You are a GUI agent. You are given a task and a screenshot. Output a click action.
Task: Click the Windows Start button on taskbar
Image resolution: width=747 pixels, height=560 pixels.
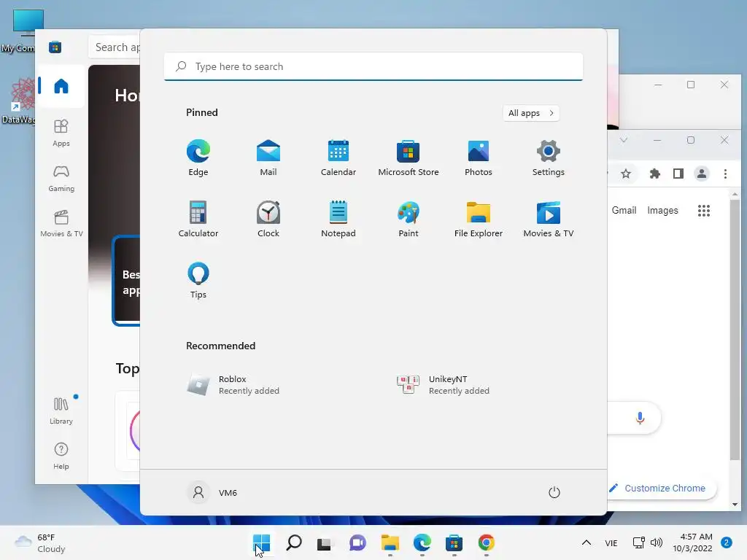[x=262, y=542]
